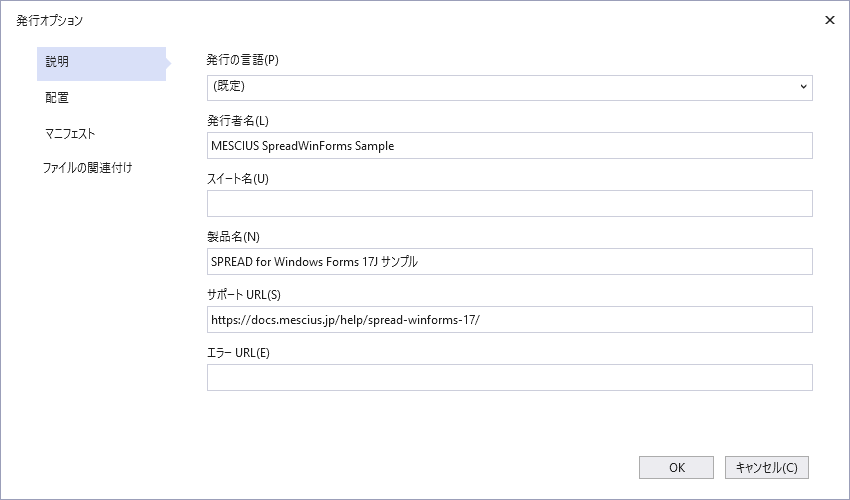Click the エラー URL(E) label
850x500 pixels.
[x=239, y=352]
